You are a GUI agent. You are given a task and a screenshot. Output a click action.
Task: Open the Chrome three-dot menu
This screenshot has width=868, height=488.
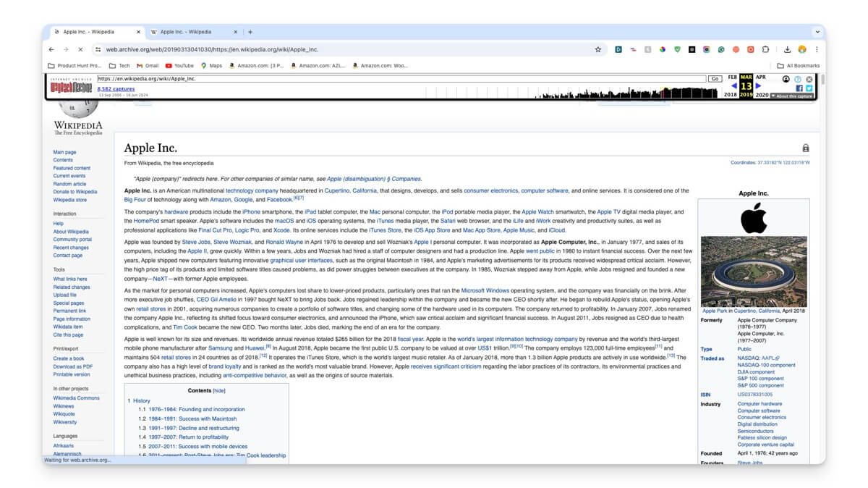pos(817,49)
